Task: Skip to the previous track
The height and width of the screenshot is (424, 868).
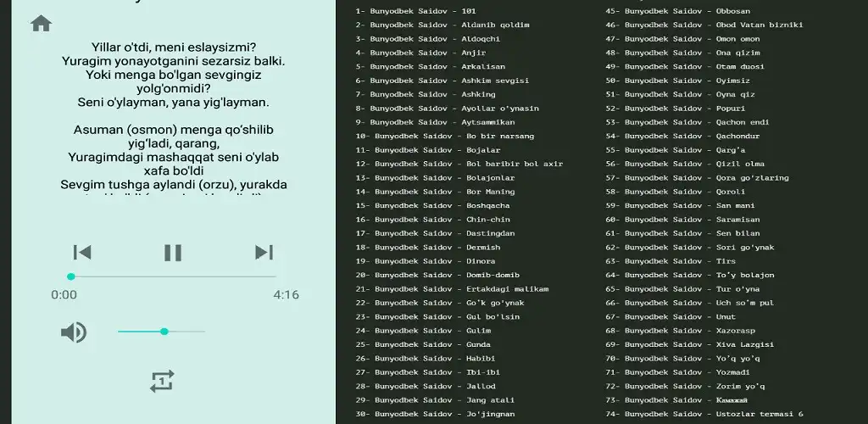Action: 82,252
